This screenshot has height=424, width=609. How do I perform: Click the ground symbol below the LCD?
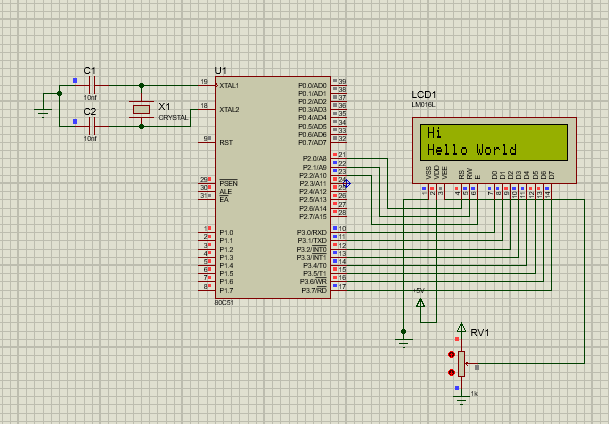point(403,341)
